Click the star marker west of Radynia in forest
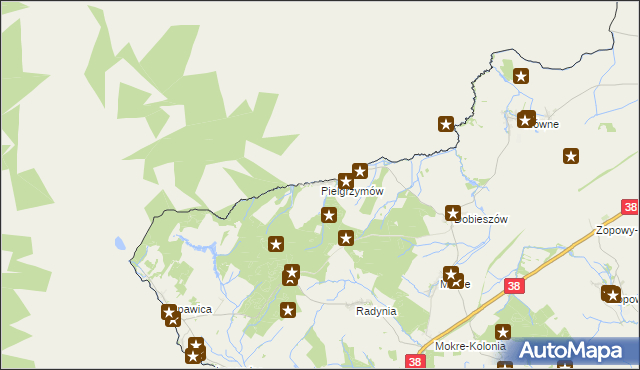Viewport: 640px width, 370px height. [x=288, y=310]
